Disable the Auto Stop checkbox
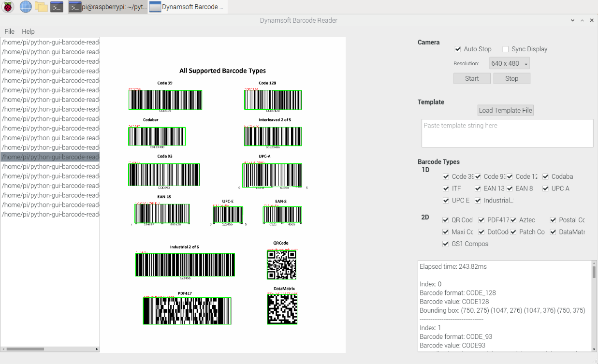 pos(458,49)
